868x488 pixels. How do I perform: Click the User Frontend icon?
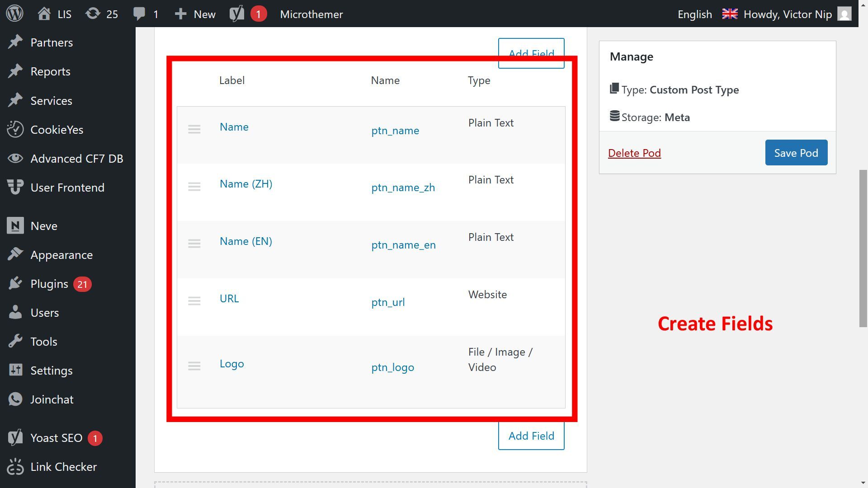(15, 187)
